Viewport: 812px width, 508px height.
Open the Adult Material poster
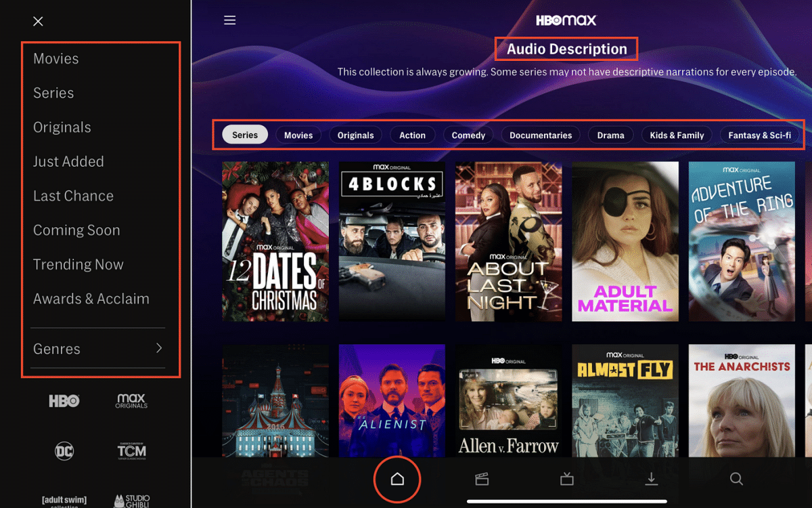625,241
